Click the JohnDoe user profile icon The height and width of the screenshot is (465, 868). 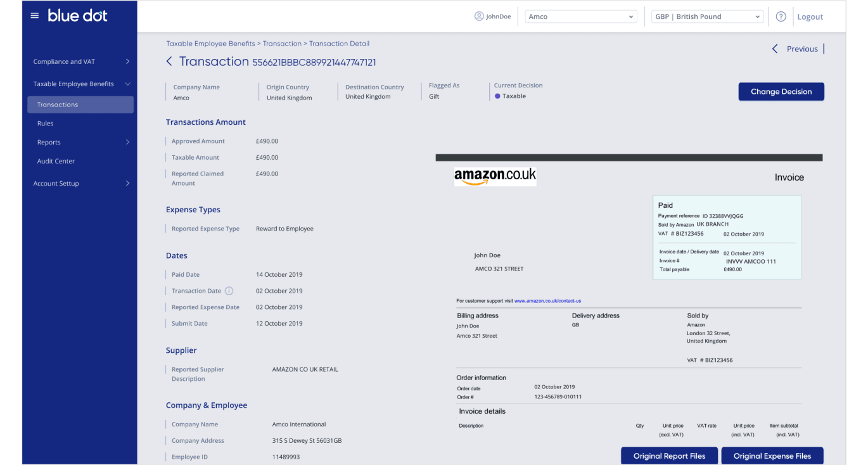click(479, 16)
